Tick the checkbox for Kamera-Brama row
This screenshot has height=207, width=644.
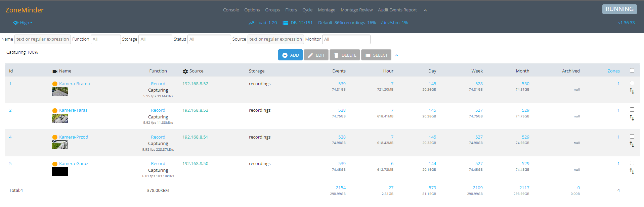click(632, 83)
